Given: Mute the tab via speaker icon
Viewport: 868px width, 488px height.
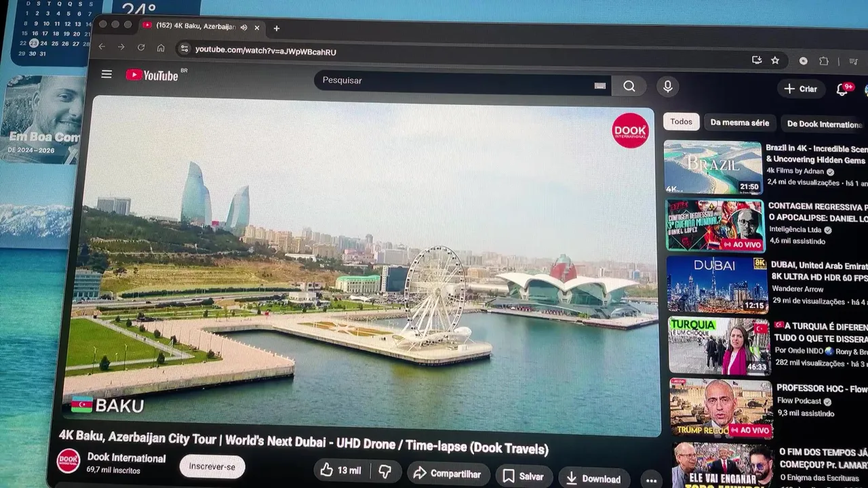Looking at the screenshot, I should (x=243, y=27).
